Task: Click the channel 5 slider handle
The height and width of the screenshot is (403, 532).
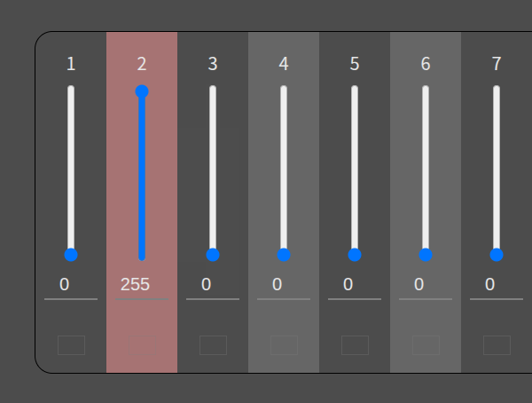Action: click(355, 255)
